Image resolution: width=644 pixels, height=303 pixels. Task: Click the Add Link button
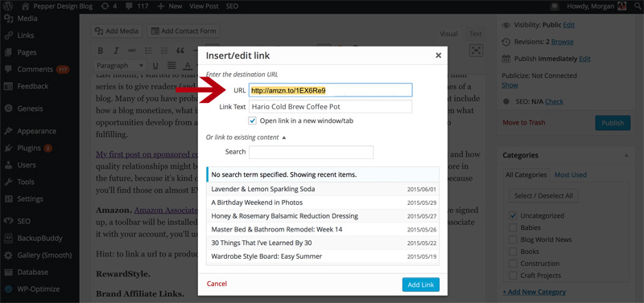pos(421,285)
